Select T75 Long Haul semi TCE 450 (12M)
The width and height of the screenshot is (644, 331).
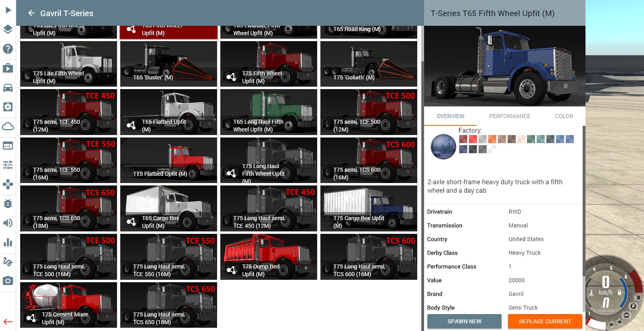[x=269, y=208]
